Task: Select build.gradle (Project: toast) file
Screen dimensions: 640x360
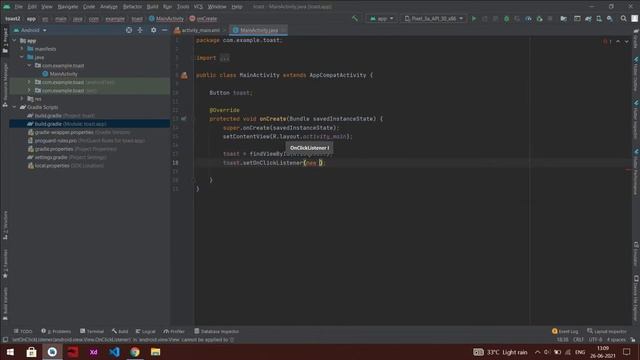Action: point(64,116)
